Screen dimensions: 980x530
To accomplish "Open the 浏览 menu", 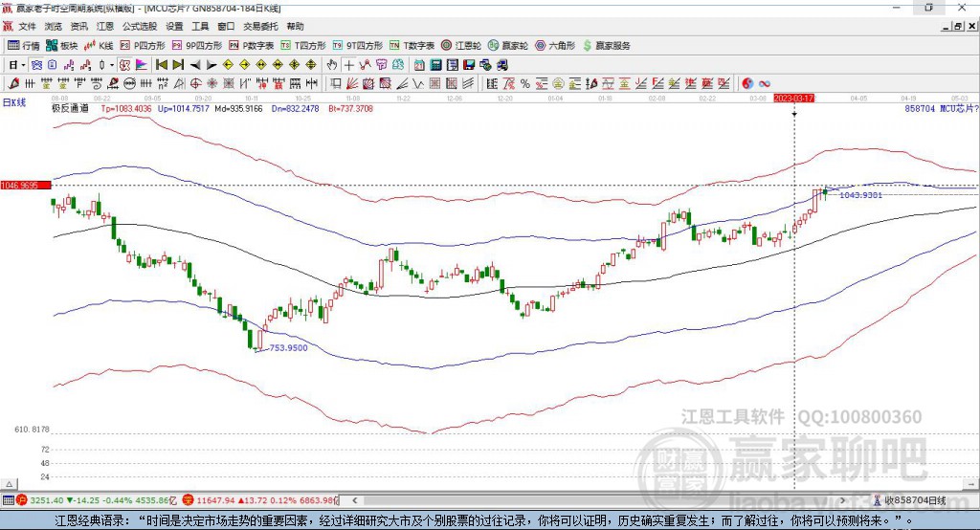I will click(x=54, y=26).
